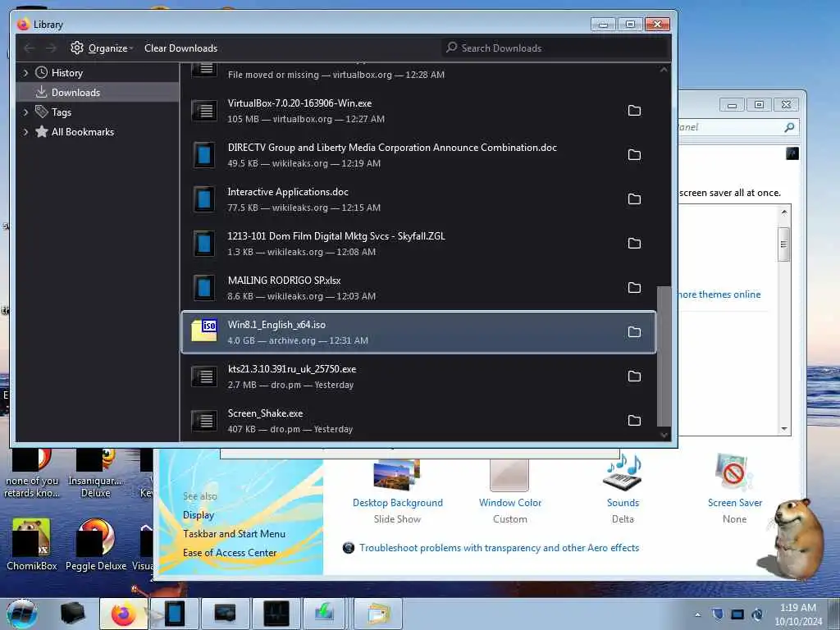Click Troubleshoot problems with transparency link

click(499, 547)
